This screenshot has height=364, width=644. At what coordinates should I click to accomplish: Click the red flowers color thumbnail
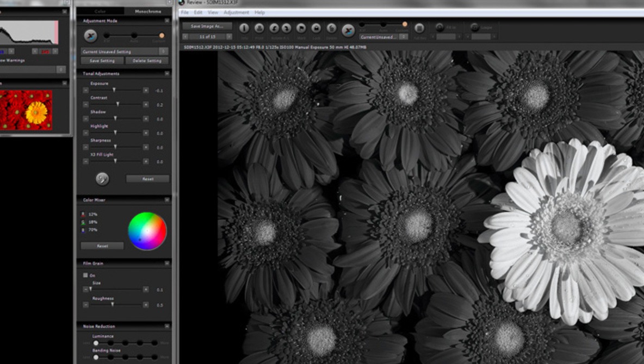(x=26, y=110)
